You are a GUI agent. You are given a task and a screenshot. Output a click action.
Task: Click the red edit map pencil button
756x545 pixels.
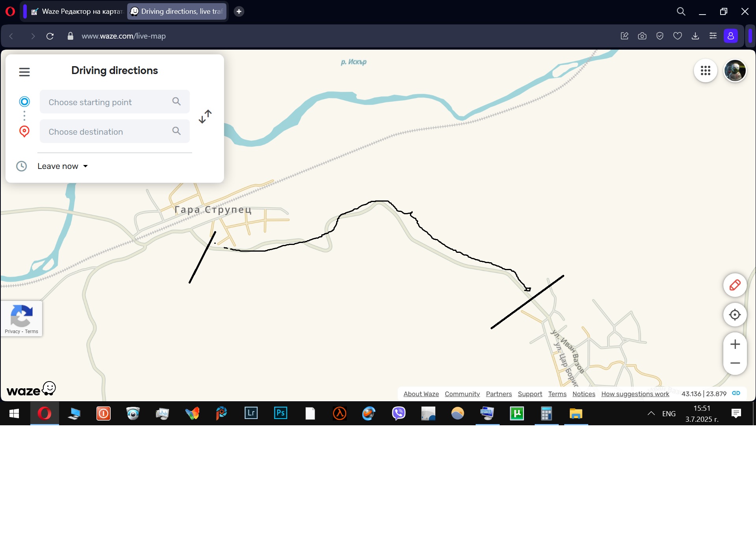(735, 285)
